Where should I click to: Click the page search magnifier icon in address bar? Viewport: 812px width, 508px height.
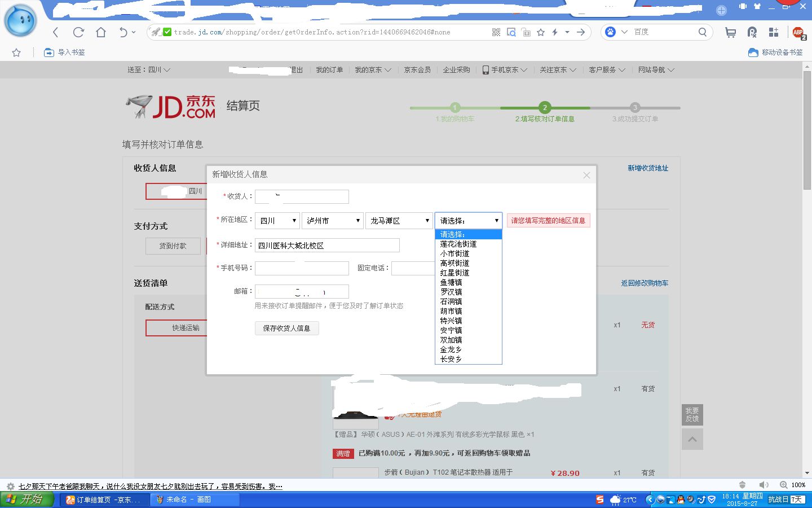pyautogui.click(x=511, y=32)
